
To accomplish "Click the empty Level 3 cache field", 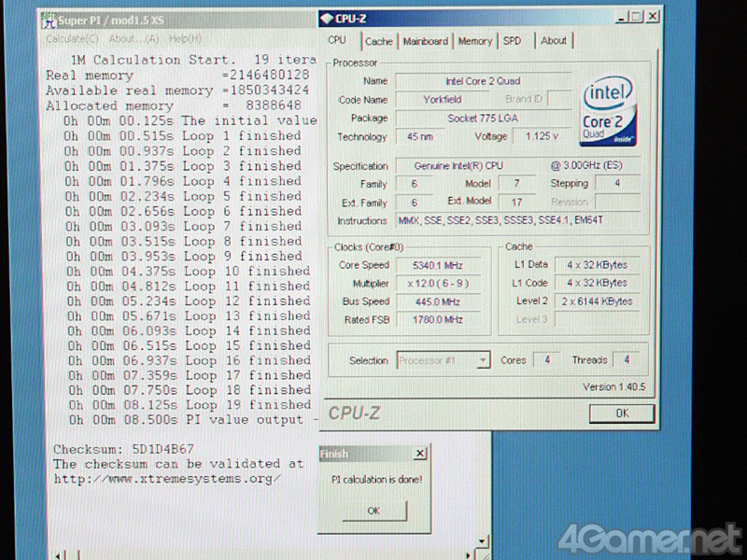I will (x=597, y=319).
